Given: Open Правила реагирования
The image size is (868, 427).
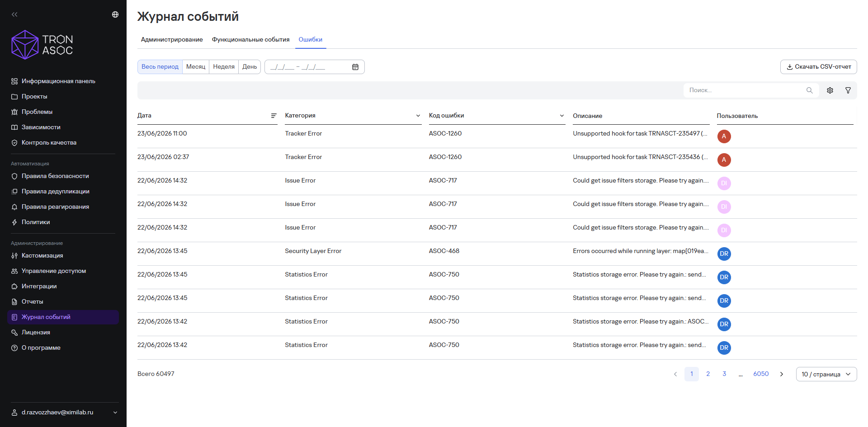Looking at the screenshot, I should pyautogui.click(x=55, y=207).
